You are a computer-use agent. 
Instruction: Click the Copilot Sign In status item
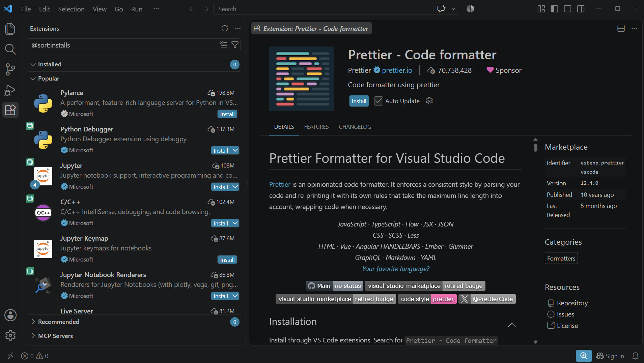[610, 356]
